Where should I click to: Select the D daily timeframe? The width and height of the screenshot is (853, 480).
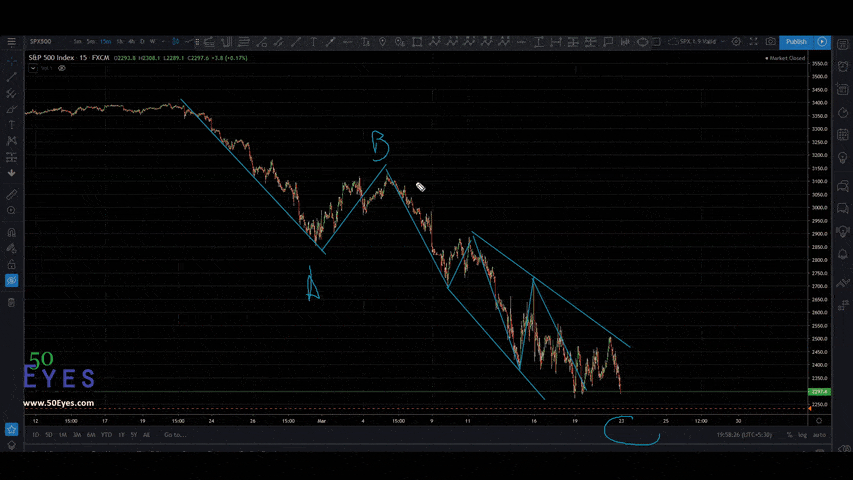[142, 42]
